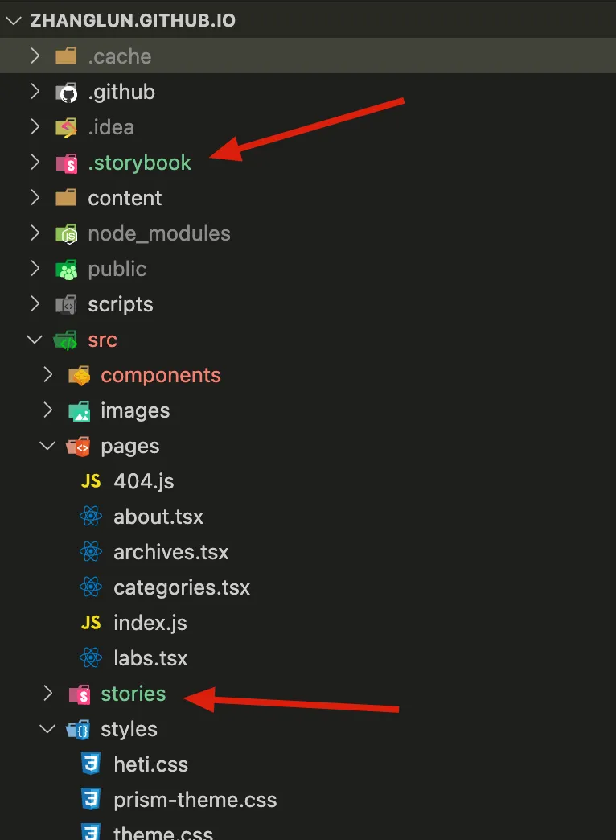The width and height of the screenshot is (616, 840).
Task: Open the index.js file
Action: (150, 623)
